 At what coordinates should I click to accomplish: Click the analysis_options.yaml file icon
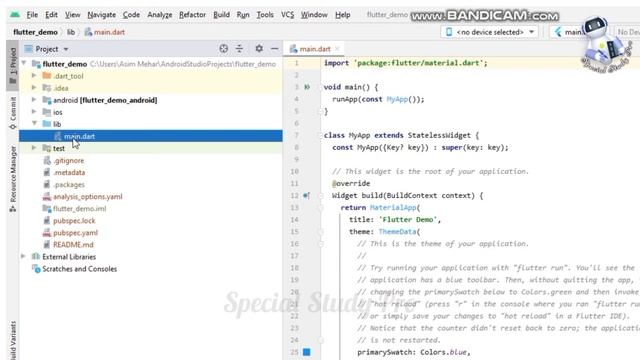click(x=47, y=196)
